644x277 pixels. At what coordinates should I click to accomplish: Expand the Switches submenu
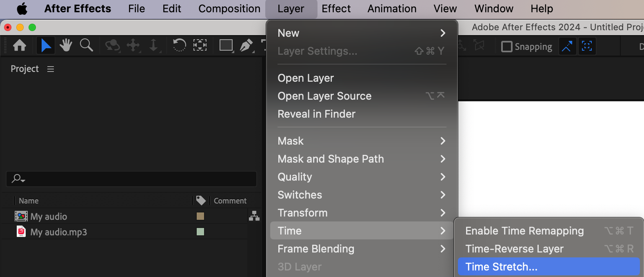coord(362,195)
